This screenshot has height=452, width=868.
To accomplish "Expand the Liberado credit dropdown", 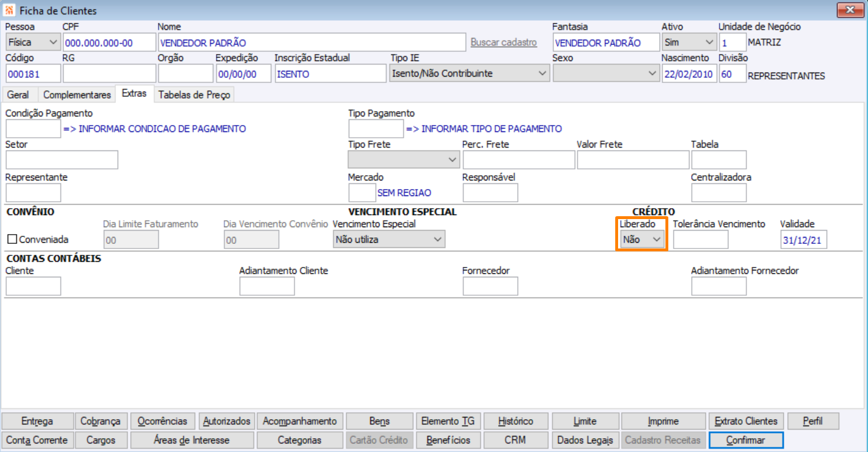I will point(642,239).
